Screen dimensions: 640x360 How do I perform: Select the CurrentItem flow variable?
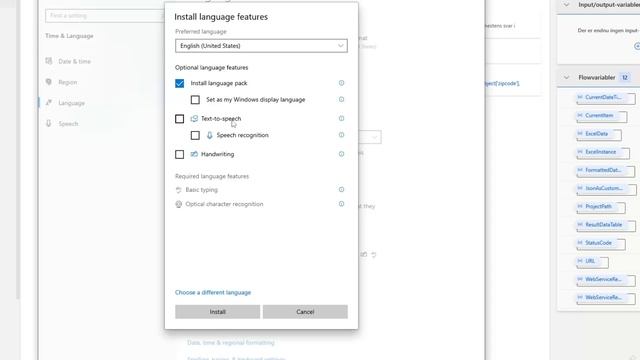point(602,116)
